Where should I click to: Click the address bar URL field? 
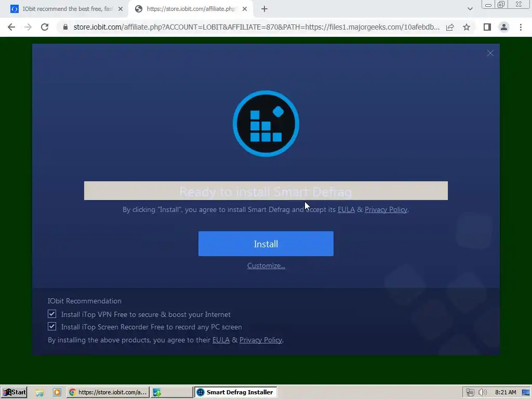coord(256,27)
